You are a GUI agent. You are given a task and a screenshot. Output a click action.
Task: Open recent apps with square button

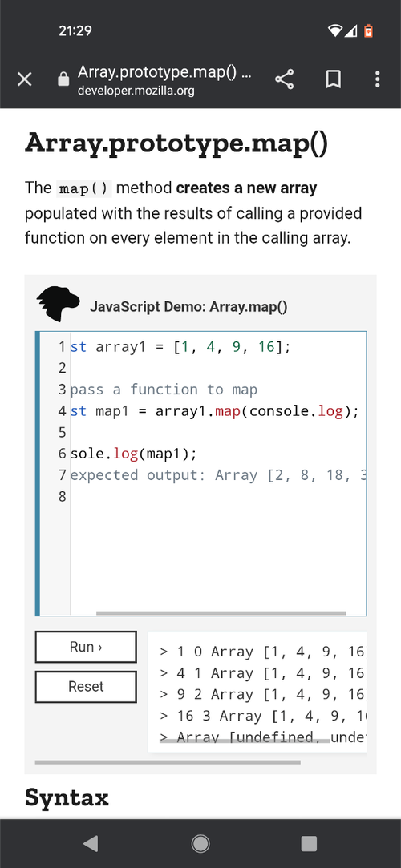click(x=309, y=843)
